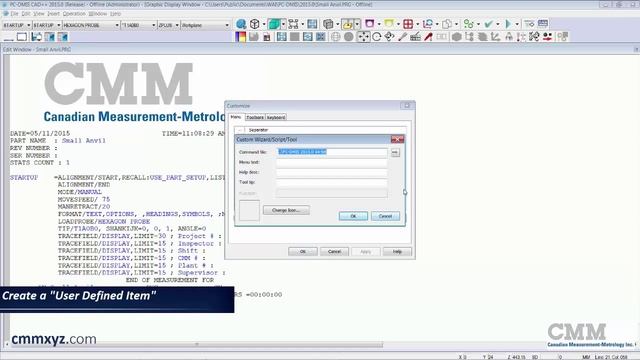Click Help in the Customize dialog
This screenshot has width=640, height=360.
pos(397,251)
